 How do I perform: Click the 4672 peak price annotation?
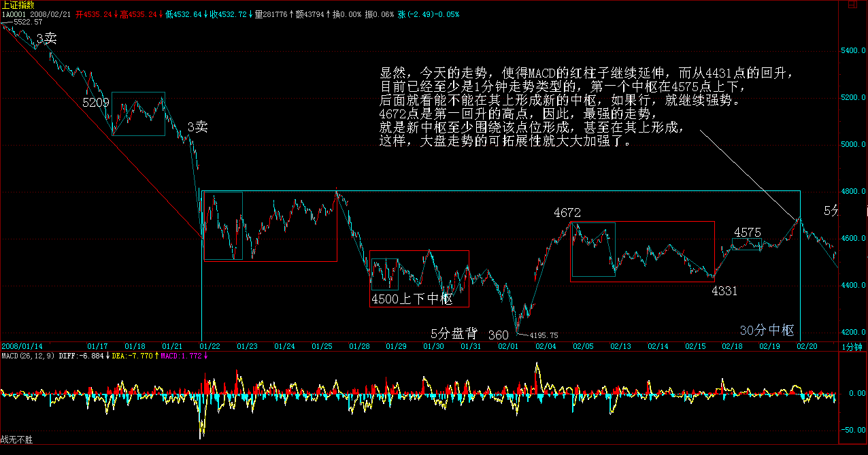[x=567, y=213]
